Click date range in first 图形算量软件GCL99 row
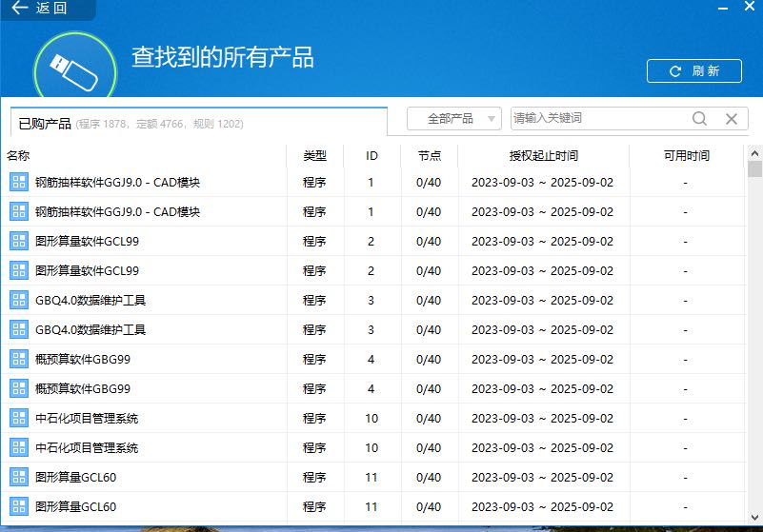Screen dimensions: 763x532 [543, 241]
